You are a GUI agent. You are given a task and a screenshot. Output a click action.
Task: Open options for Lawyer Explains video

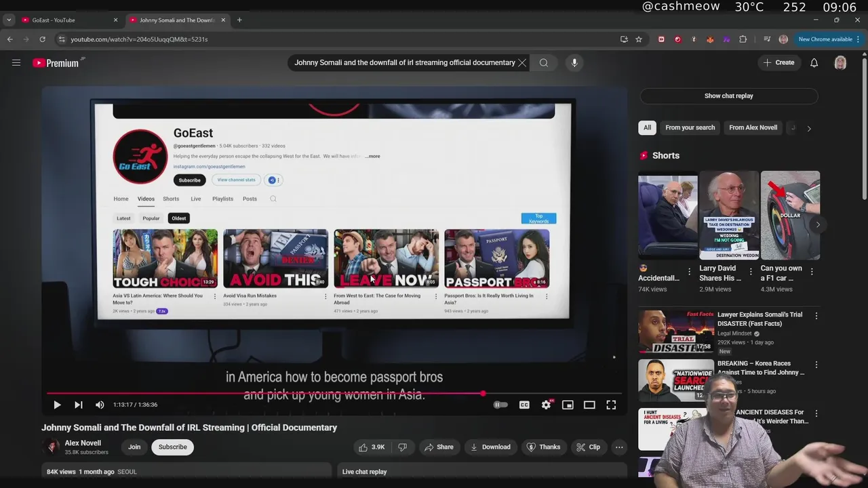tap(816, 316)
